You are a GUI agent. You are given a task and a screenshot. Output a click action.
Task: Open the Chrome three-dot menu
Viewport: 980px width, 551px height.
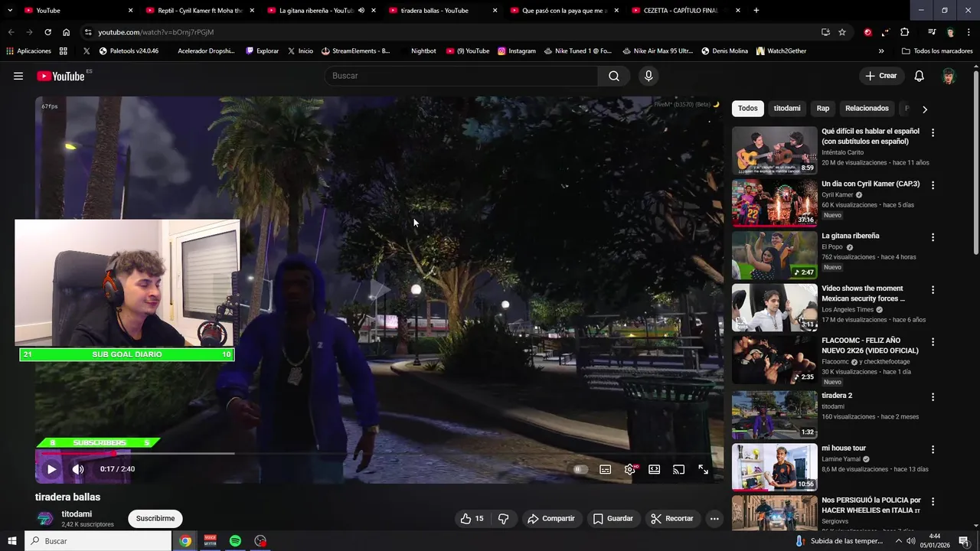coord(969,32)
